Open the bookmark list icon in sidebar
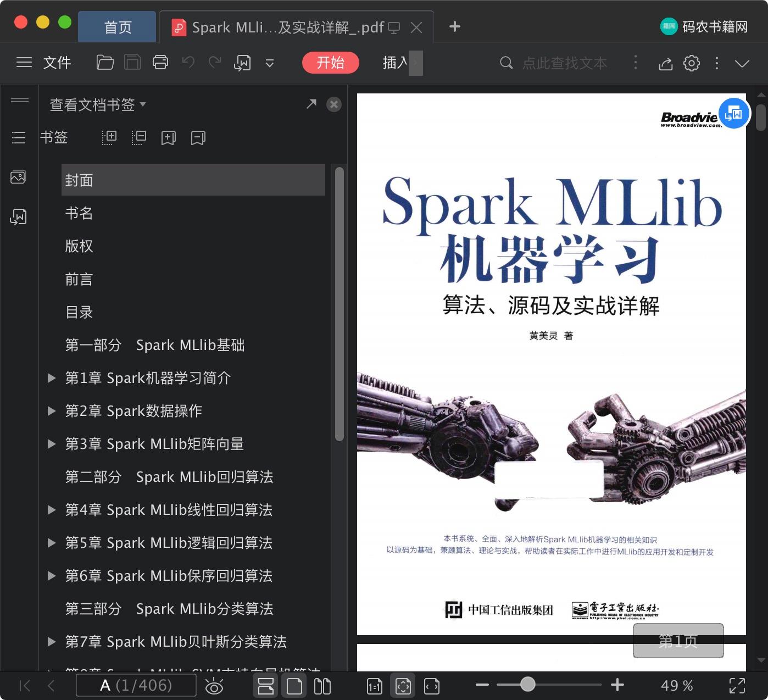 [19, 137]
